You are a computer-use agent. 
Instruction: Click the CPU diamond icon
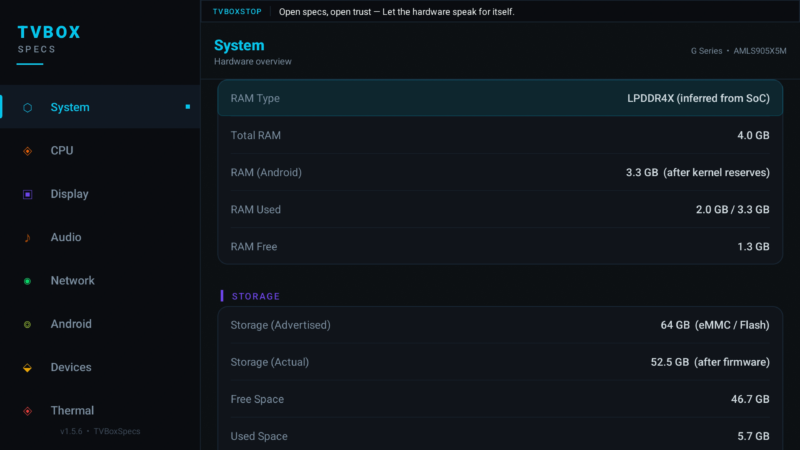(28, 151)
